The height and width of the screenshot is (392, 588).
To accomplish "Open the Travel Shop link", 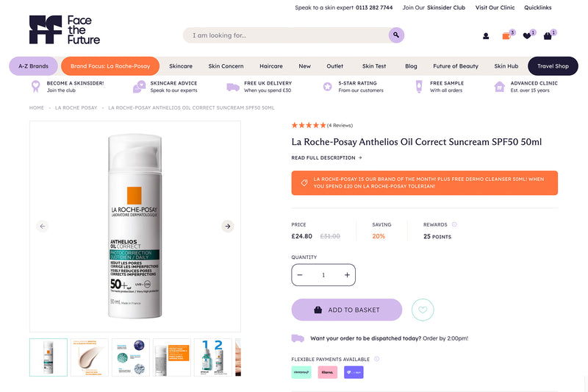I will click(553, 66).
